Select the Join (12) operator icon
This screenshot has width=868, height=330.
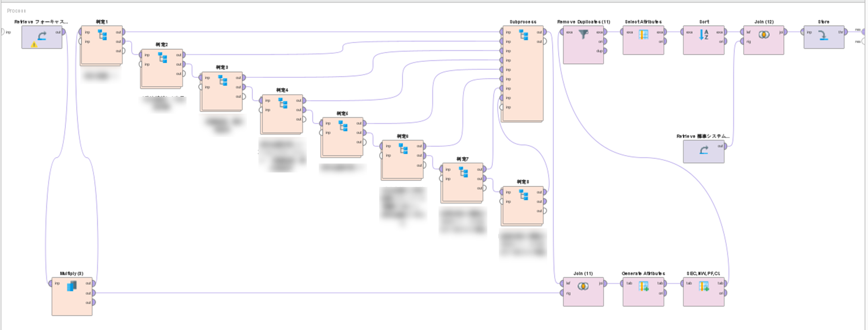tap(764, 34)
